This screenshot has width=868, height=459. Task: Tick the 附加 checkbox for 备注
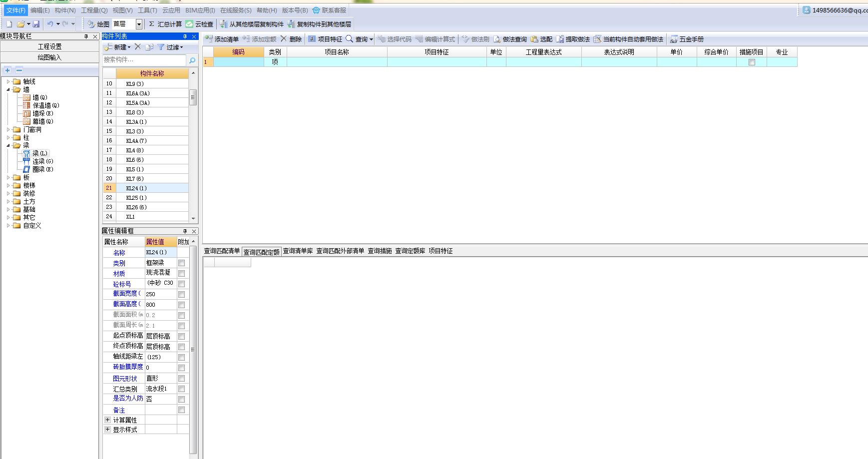pyautogui.click(x=181, y=410)
